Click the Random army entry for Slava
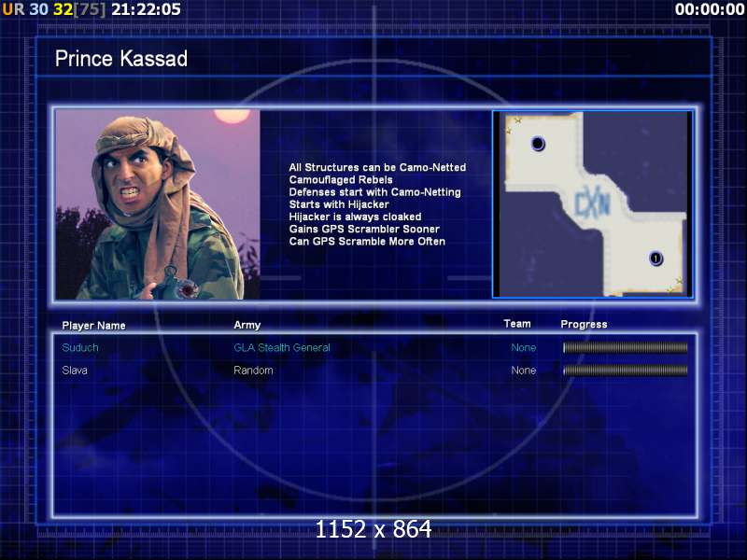This screenshot has width=747, height=560. click(253, 371)
